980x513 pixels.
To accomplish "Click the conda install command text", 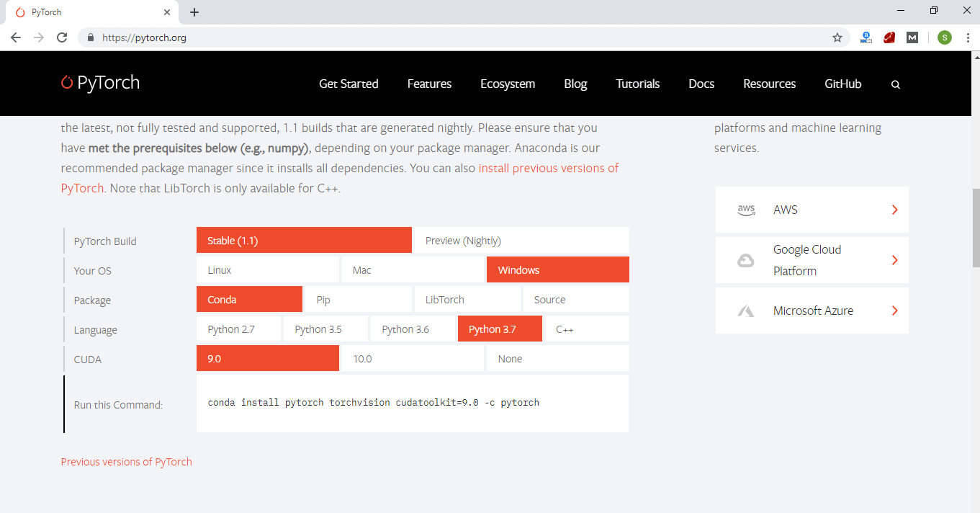I will [374, 402].
